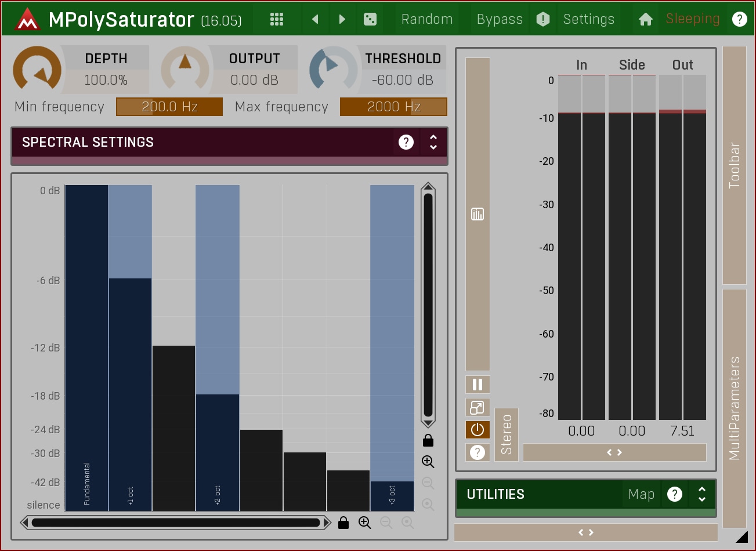Click the horizontal zoom in magnifier

point(365,523)
